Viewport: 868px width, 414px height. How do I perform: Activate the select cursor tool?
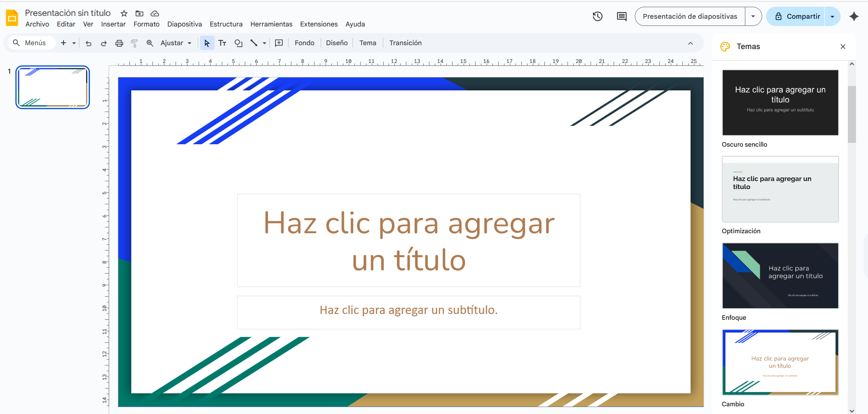point(207,43)
